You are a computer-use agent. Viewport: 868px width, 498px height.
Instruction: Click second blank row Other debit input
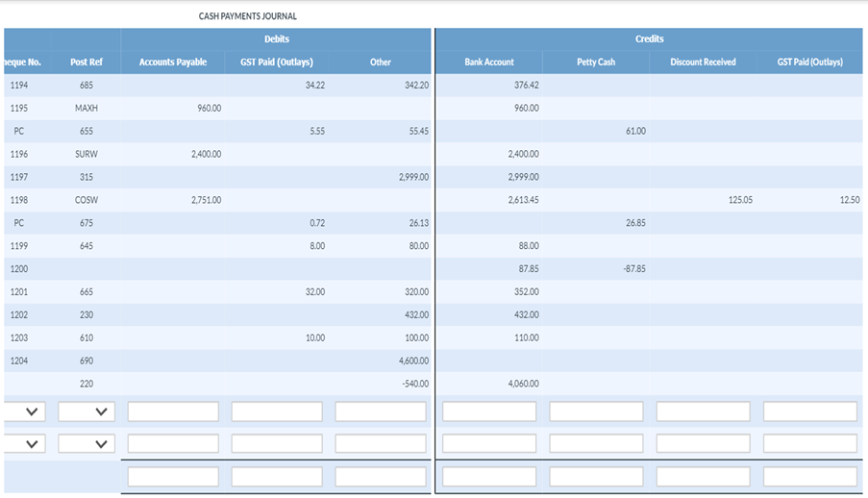click(x=381, y=444)
